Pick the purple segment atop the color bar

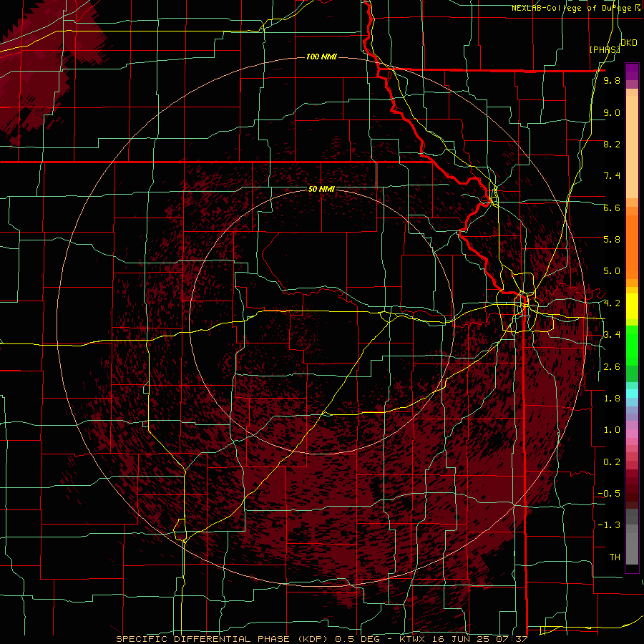(632, 72)
